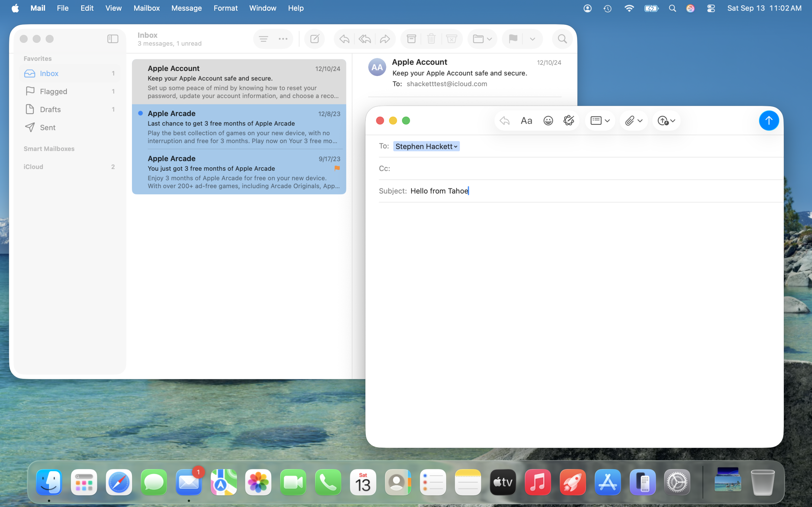The width and height of the screenshot is (812, 507).
Task: Click the Send message arrow button
Action: tap(768, 120)
